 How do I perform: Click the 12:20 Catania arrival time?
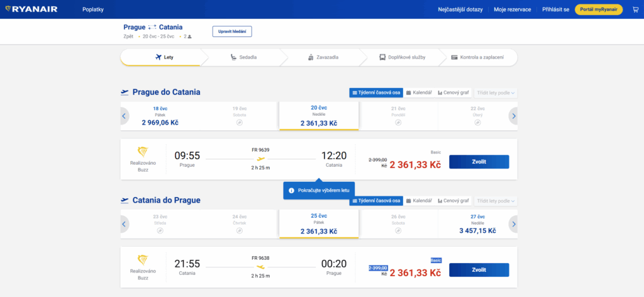click(x=334, y=155)
